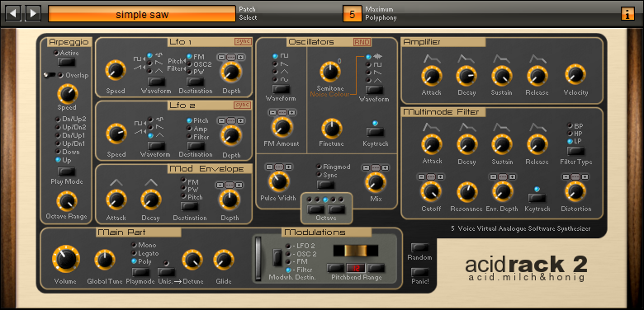The height and width of the screenshot is (310, 644).
Task: Open the simple saw patch selector
Action: (x=142, y=15)
